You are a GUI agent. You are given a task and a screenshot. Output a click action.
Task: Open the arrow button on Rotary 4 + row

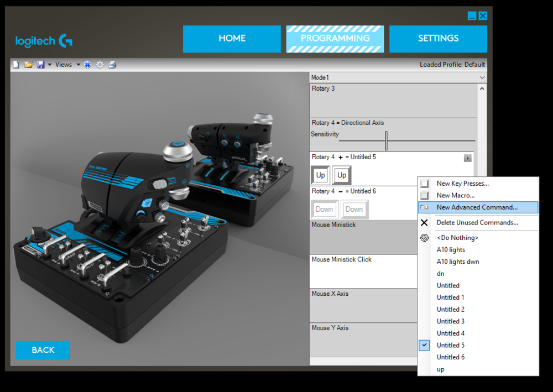tap(467, 158)
